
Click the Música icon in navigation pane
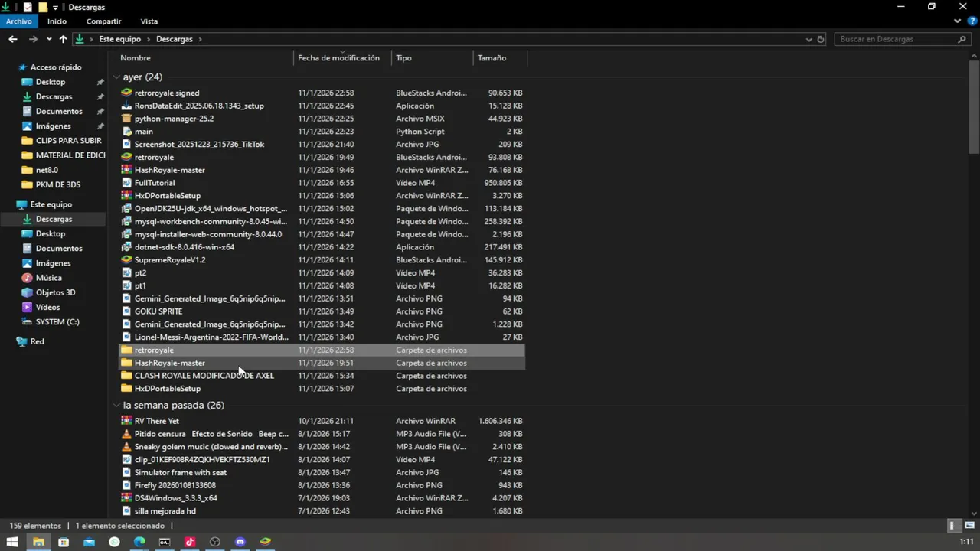(x=27, y=278)
